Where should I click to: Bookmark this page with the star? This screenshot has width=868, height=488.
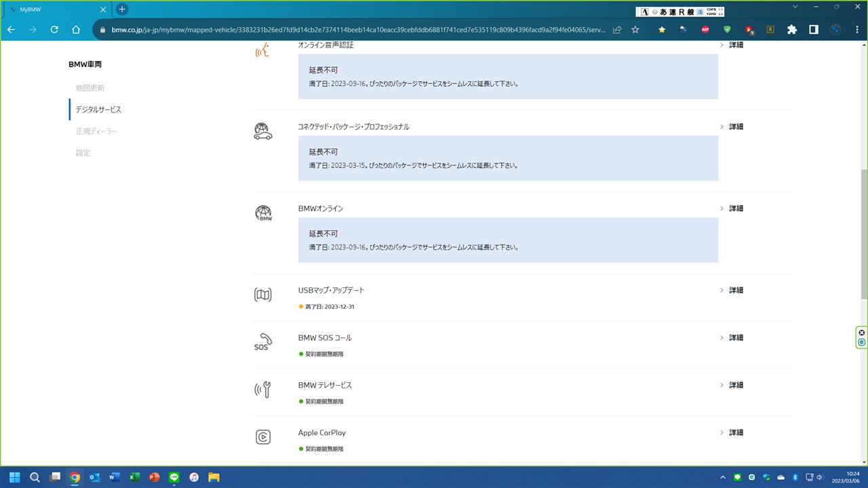click(635, 30)
